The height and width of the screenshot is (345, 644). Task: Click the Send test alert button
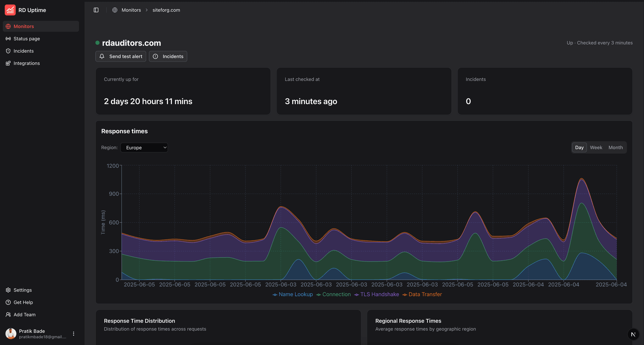pos(121,56)
